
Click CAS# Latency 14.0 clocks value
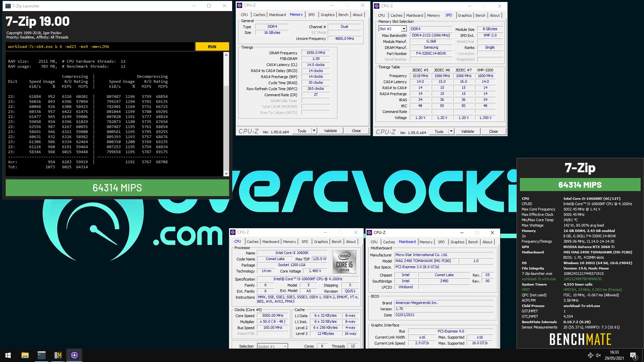[x=316, y=65]
